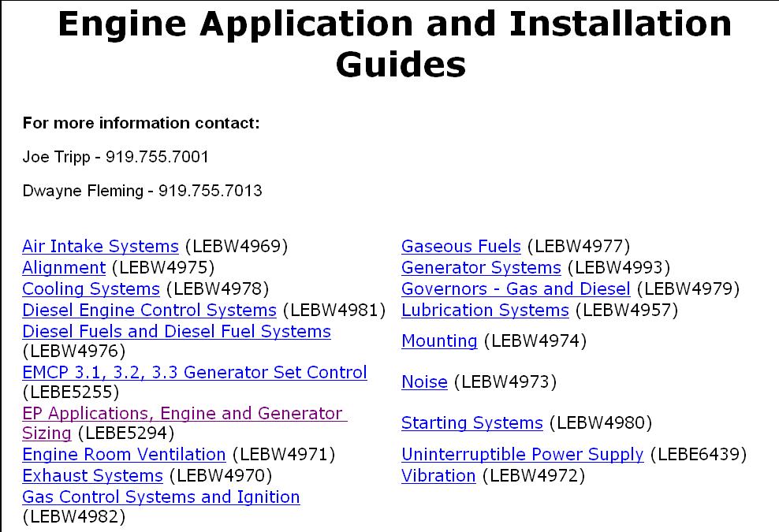The image size is (779, 532).
Task: Click document code (LEBW4973)
Action: tap(505, 382)
